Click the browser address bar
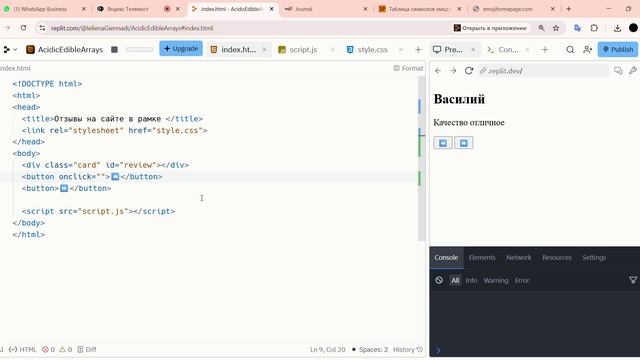 [x=245, y=28]
